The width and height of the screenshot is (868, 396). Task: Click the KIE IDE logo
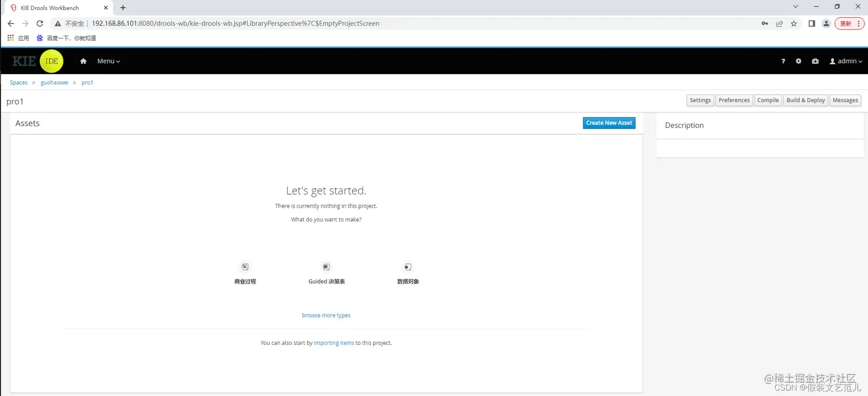38,61
